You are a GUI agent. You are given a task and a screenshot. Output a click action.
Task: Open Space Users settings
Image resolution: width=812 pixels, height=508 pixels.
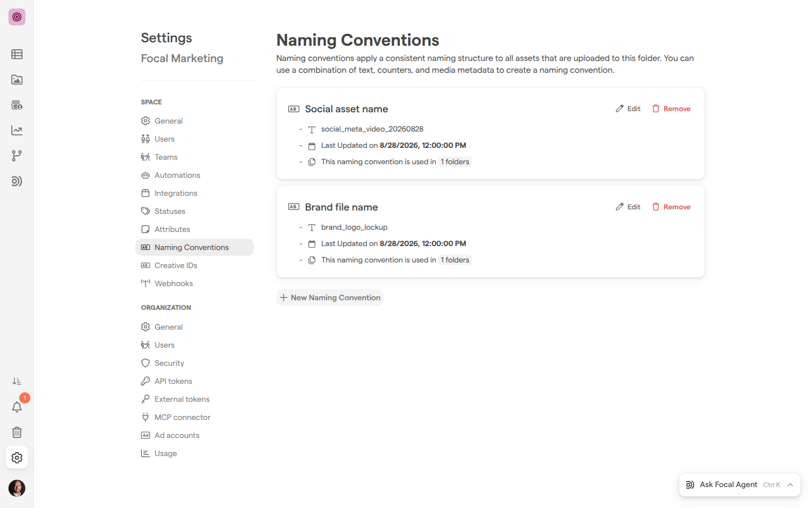195,139
